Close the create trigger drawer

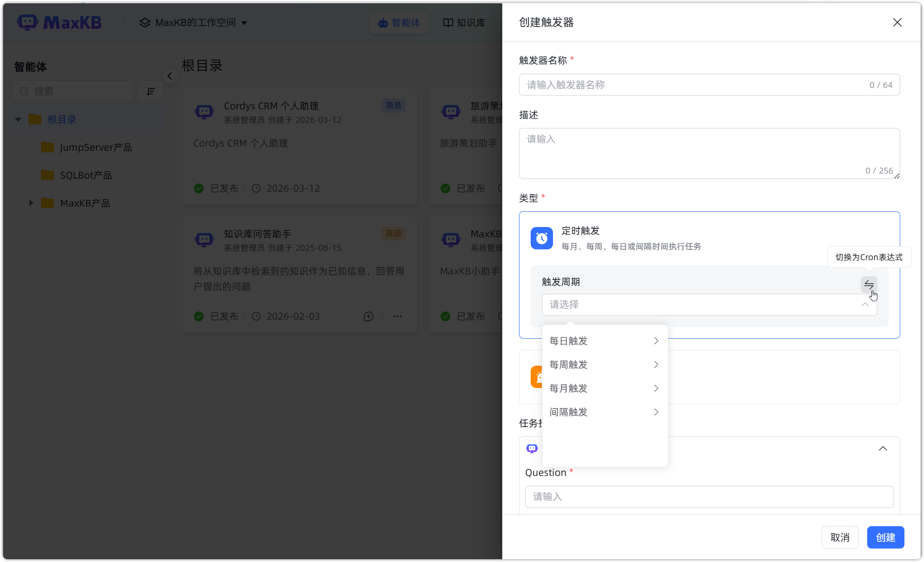point(897,22)
